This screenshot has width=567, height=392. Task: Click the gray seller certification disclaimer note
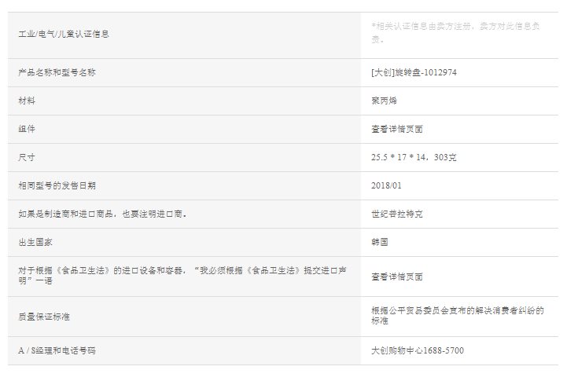click(x=455, y=32)
